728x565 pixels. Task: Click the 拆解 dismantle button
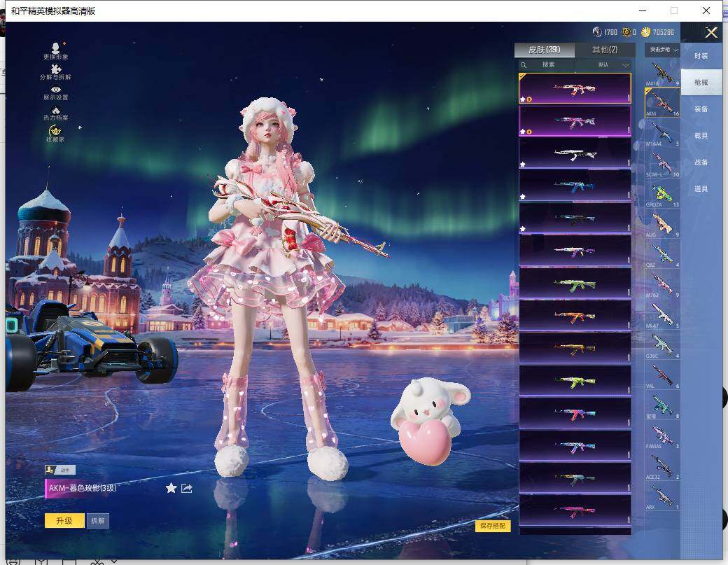pyautogui.click(x=97, y=520)
